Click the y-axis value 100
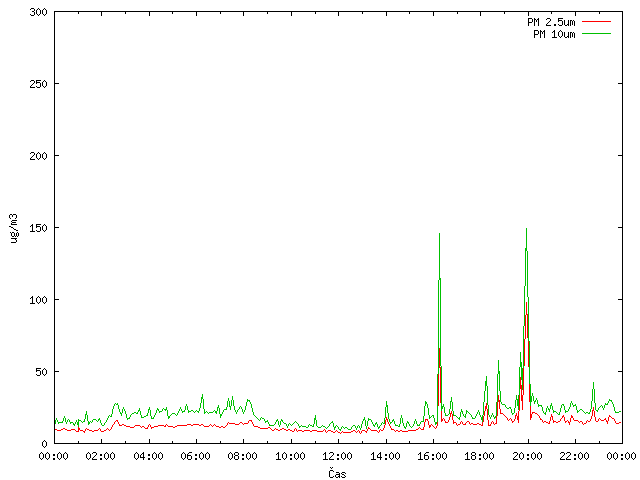Viewport: 640px width, 480px height. (38, 300)
